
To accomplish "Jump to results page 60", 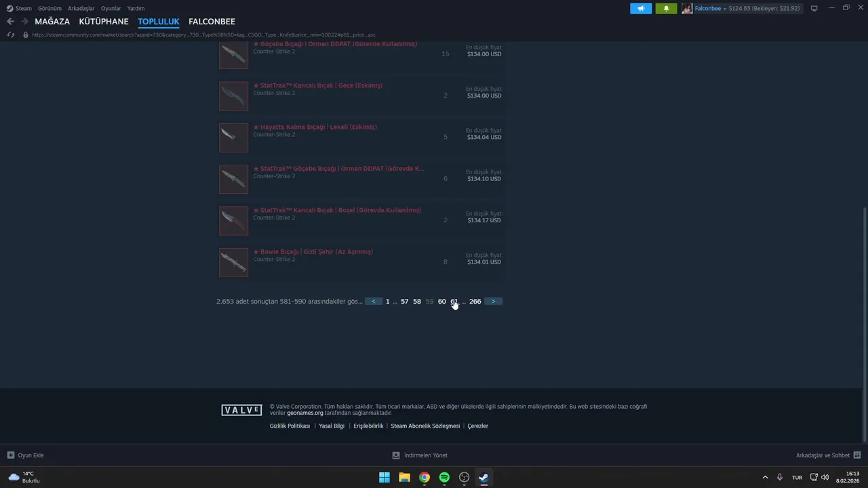I will (442, 302).
